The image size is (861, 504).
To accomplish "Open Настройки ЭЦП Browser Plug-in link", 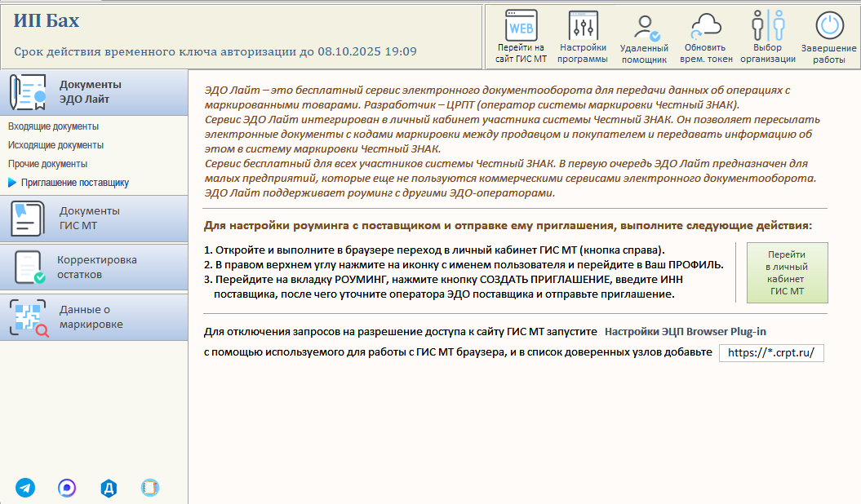I will tap(686, 331).
